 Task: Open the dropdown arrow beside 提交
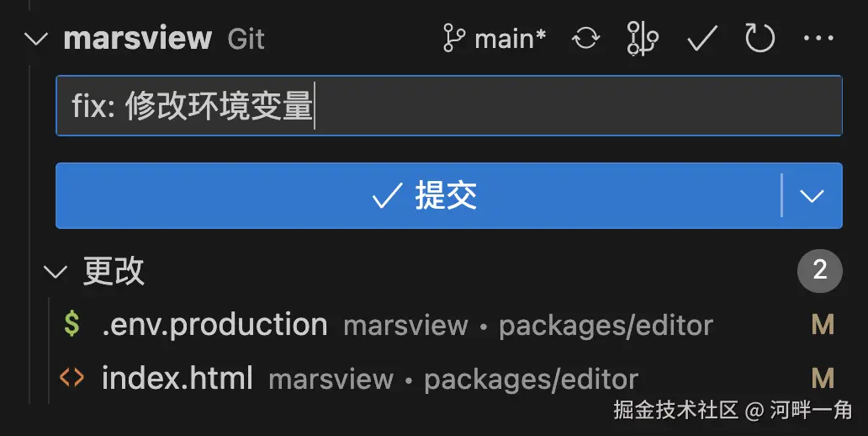812,195
